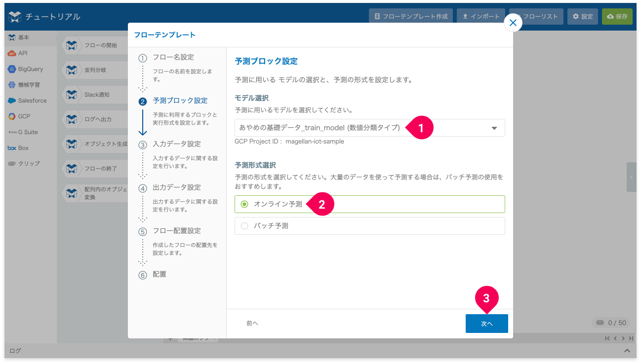Screen dimensions: 641x364
Task: Go to step 2 予測ブロック設定
Action: (180, 101)
